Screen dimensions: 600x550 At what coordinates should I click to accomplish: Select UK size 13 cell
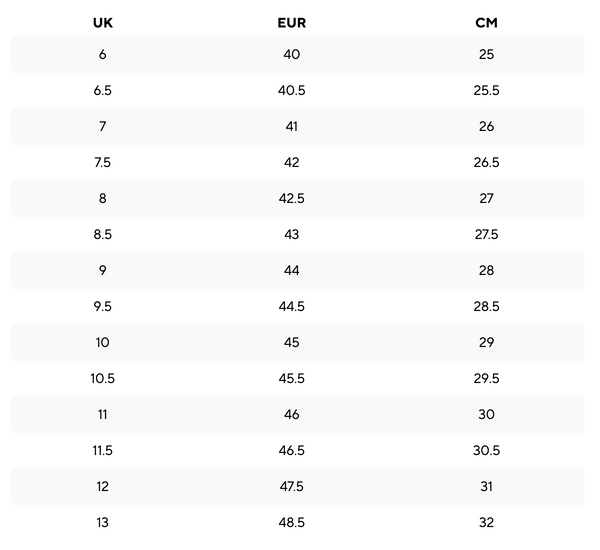103,522
